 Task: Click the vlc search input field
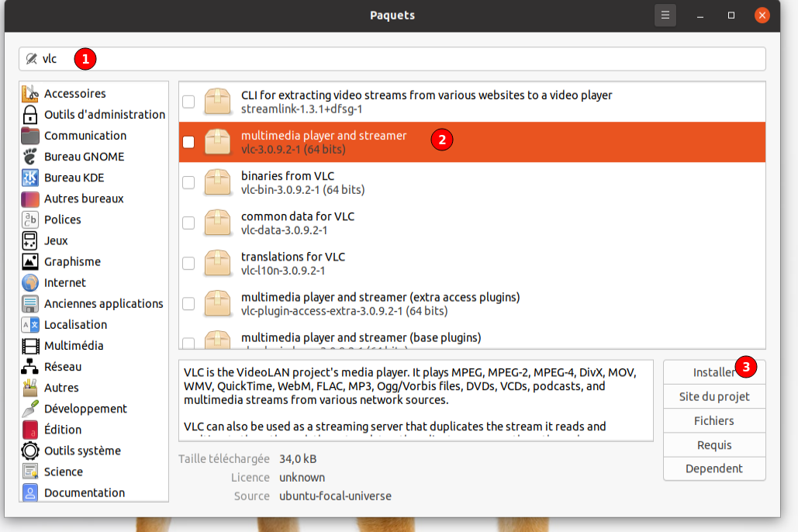pos(392,59)
